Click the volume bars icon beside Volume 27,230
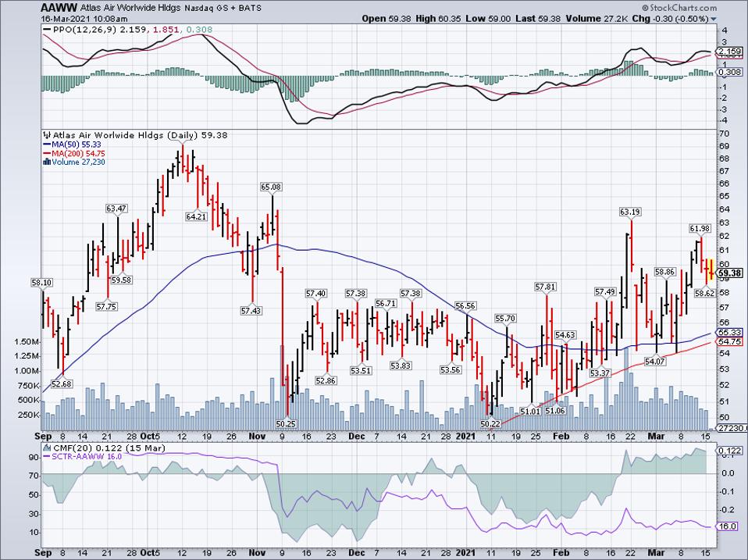748x560 pixels. click(x=47, y=162)
